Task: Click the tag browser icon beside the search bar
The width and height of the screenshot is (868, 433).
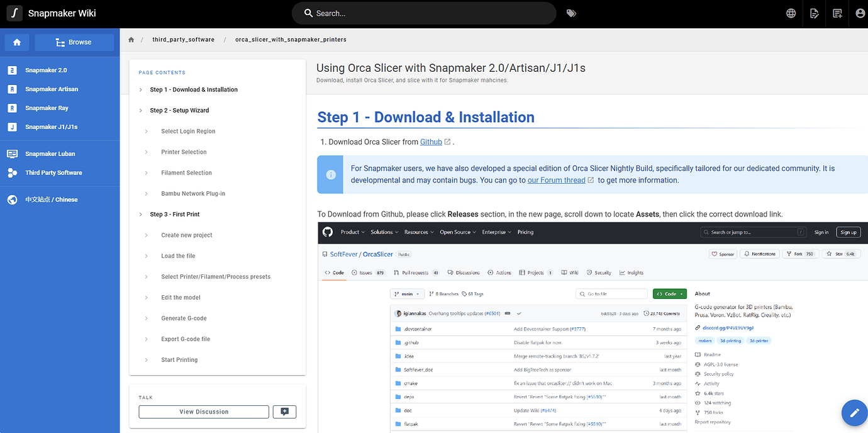Action: (x=571, y=13)
